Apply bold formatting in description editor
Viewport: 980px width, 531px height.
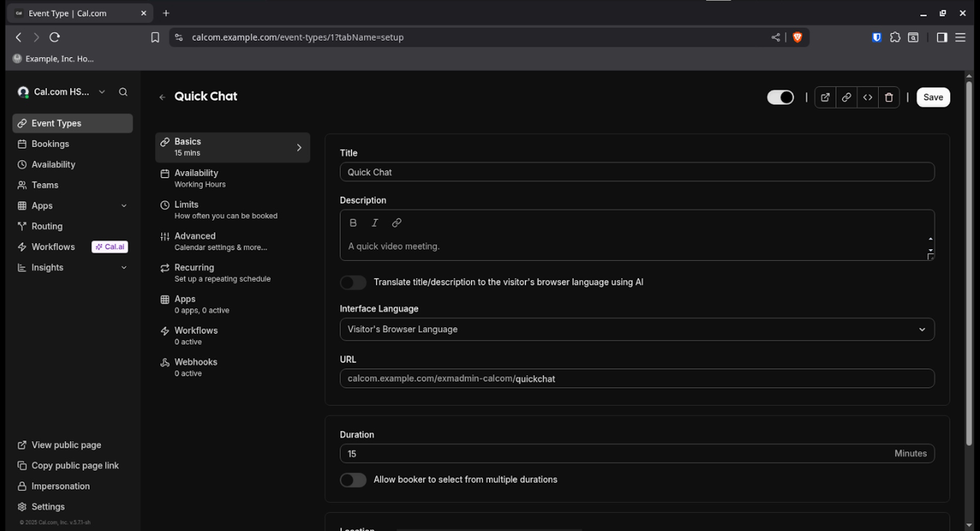pyautogui.click(x=353, y=223)
